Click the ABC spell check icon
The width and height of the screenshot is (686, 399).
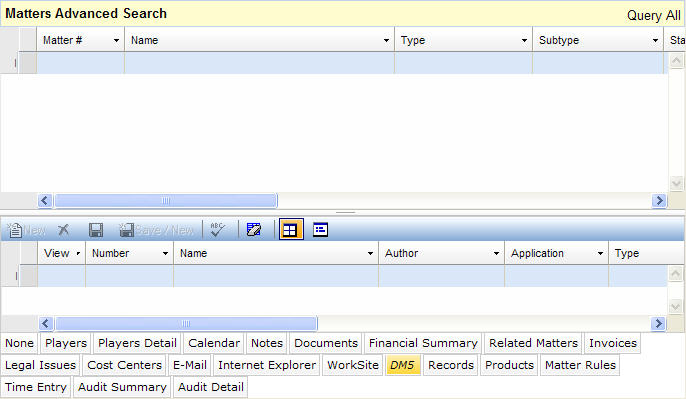(217, 229)
